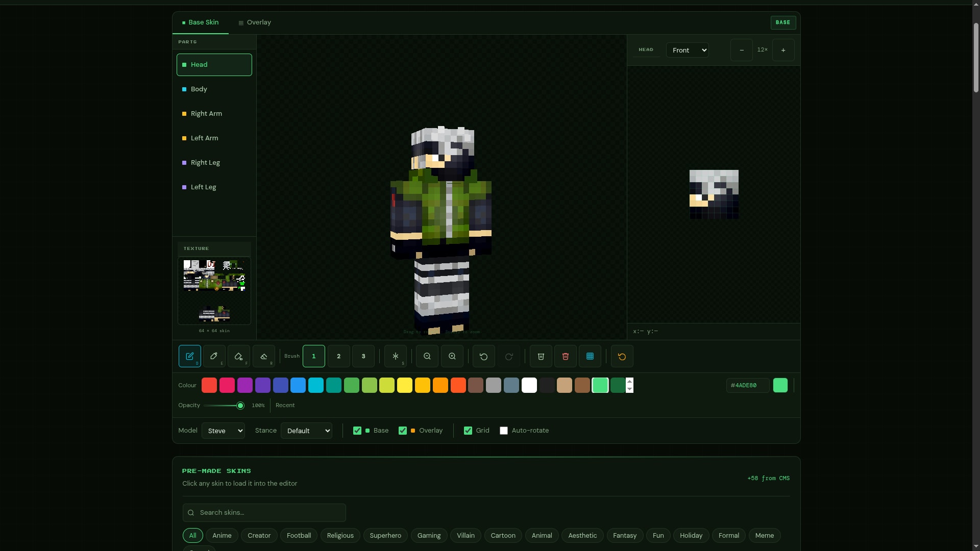980x551 pixels.
Task: Adjust the Opacity slider handle
Action: (240, 406)
